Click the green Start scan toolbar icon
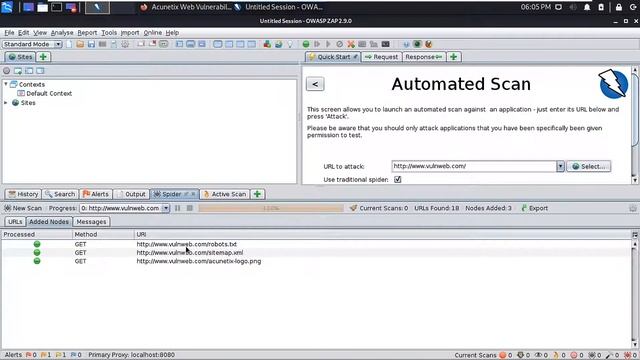This screenshot has width=640, height=360. click(x=306, y=44)
